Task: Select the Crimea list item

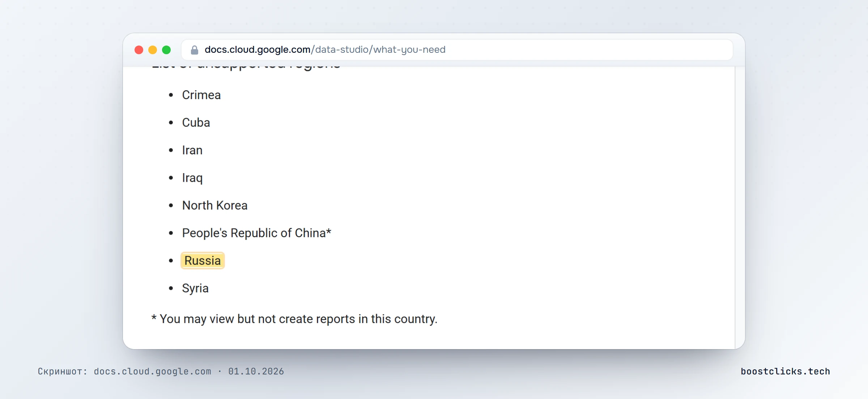Action: pyautogui.click(x=201, y=95)
